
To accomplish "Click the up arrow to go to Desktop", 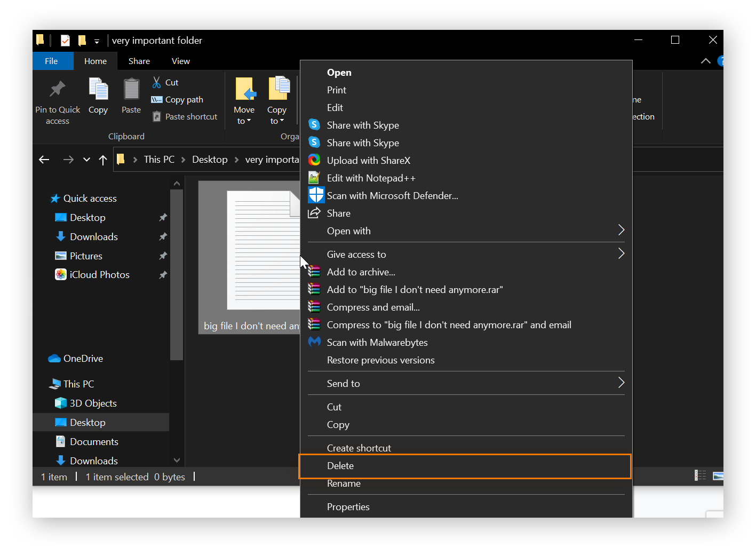I will point(103,159).
